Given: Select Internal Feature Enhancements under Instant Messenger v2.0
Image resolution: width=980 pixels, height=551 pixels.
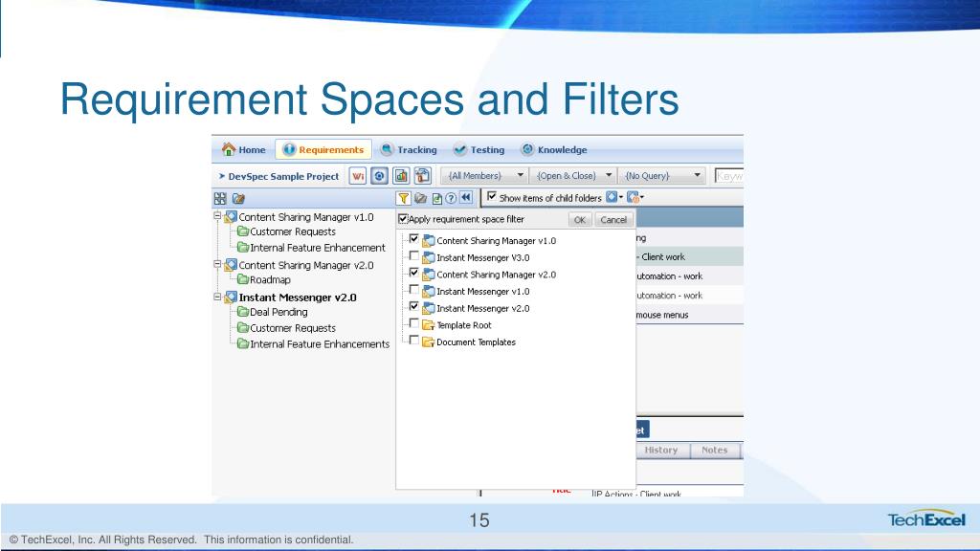Looking at the screenshot, I should (x=320, y=344).
